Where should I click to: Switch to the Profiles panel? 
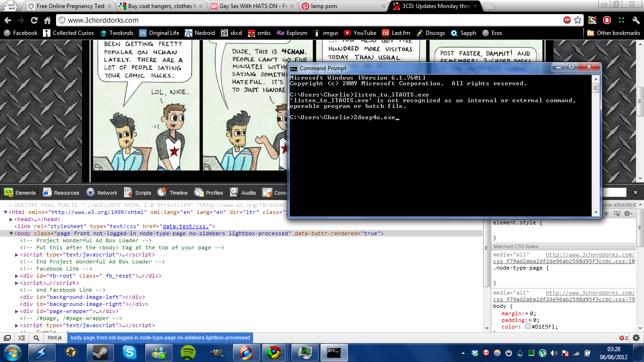pyautogui.click(x=208, y=192)
